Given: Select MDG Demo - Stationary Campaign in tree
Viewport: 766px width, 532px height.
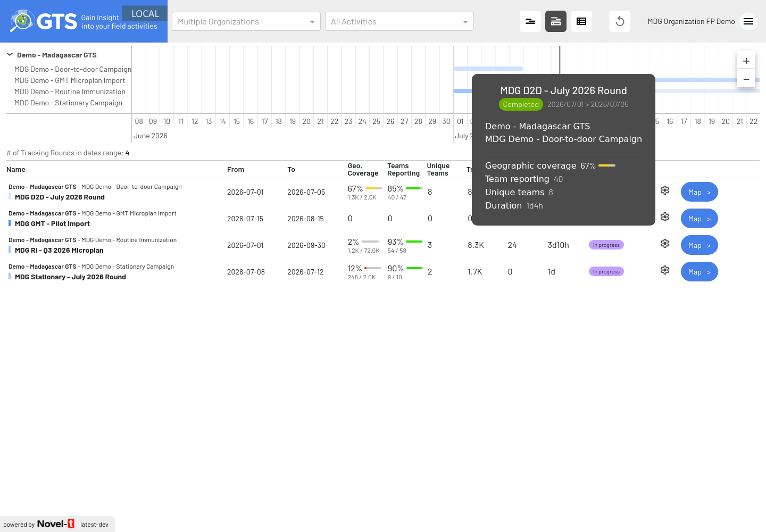Looking at the screenshot, I should click(68, 103).
